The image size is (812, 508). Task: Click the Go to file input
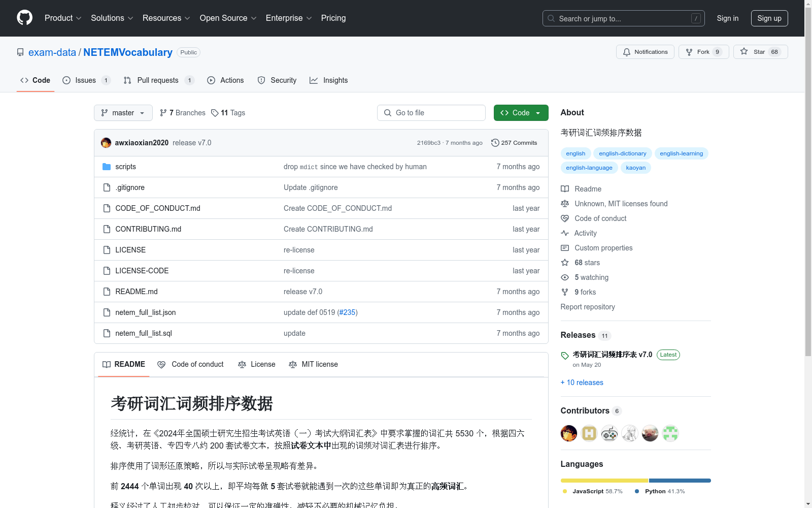tap(431, 113)
